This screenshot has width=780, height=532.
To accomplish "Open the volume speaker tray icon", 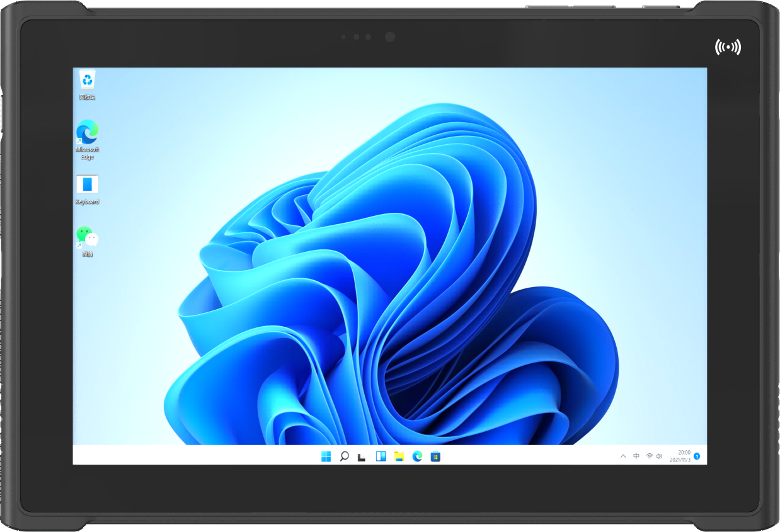I will [x=659, y=456].
